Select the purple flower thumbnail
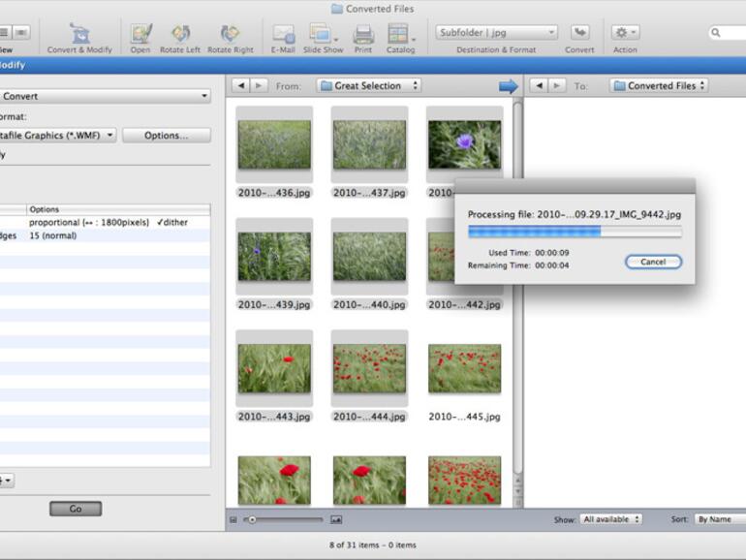This screenshot has width=746, height=560. [x=464, y=144]
